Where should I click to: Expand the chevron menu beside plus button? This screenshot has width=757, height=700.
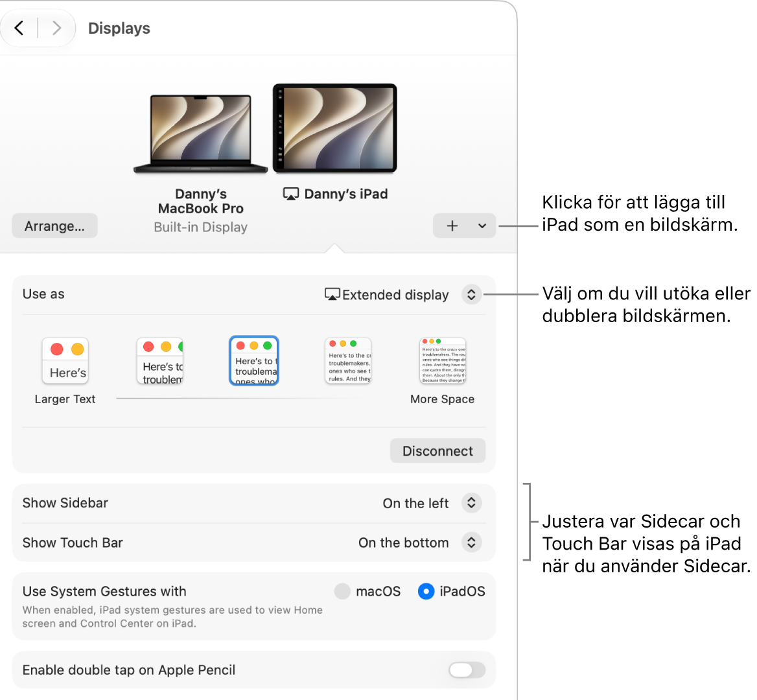pyautogui.click(x=482, y=226)
